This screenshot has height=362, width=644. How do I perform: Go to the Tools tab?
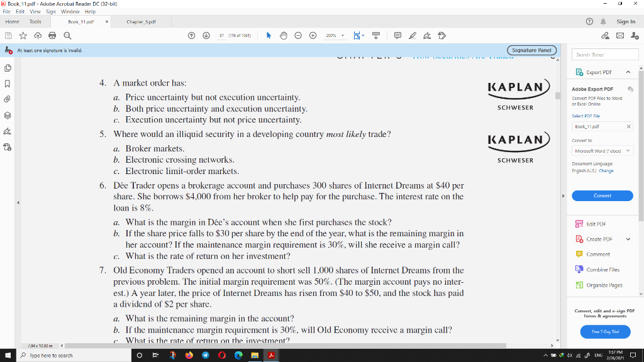click(x=35, y=21)
